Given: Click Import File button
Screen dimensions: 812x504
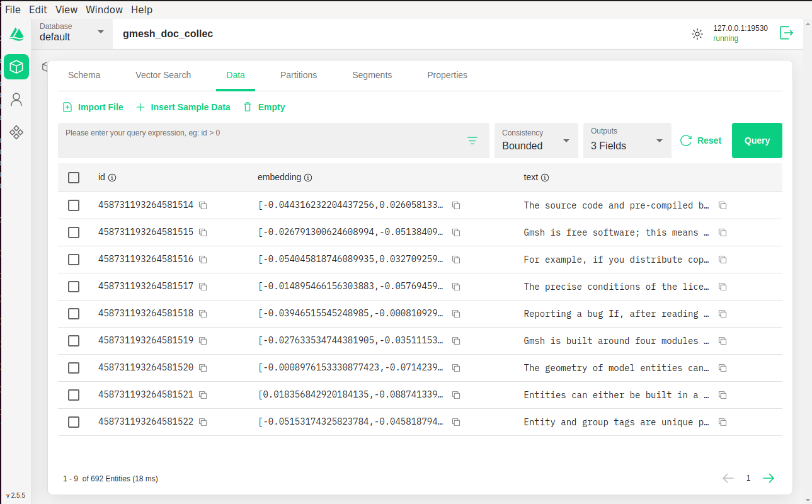Looking at the screenshot, I should click(x=93, y=107).
